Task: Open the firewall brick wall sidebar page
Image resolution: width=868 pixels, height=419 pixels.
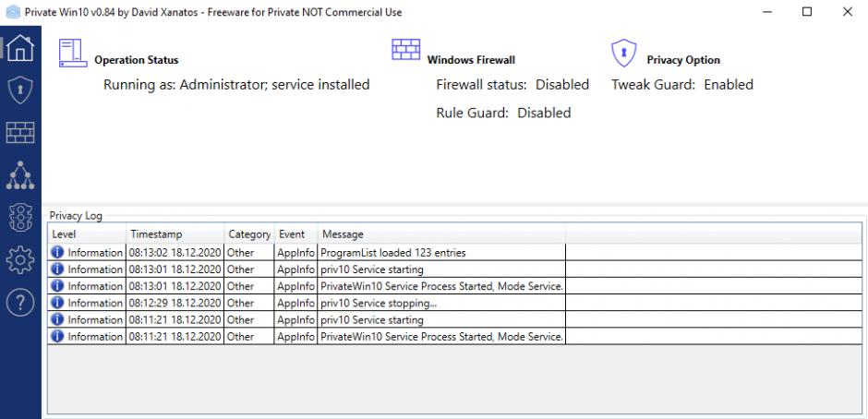Action: 20,133
